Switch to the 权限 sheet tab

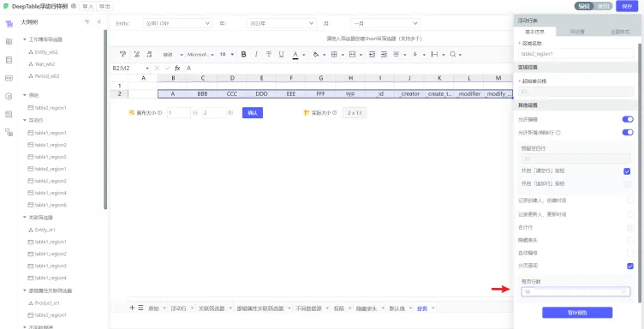click(x=339, y=308)
